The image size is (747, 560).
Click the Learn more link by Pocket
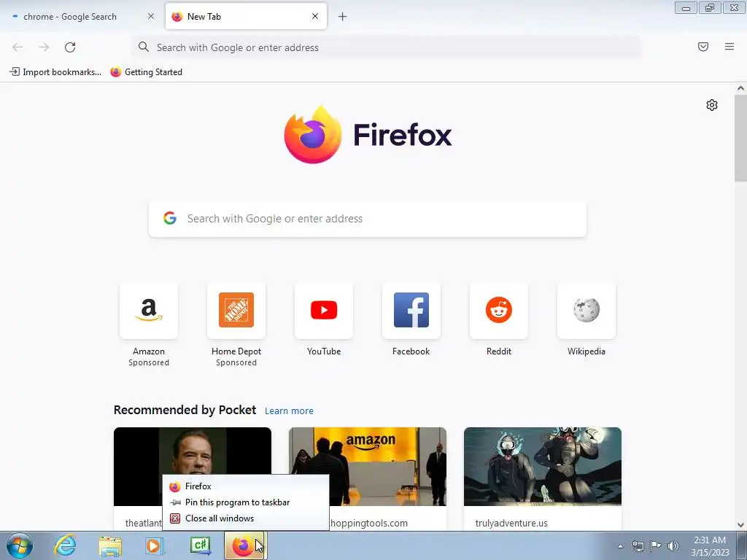289,411
